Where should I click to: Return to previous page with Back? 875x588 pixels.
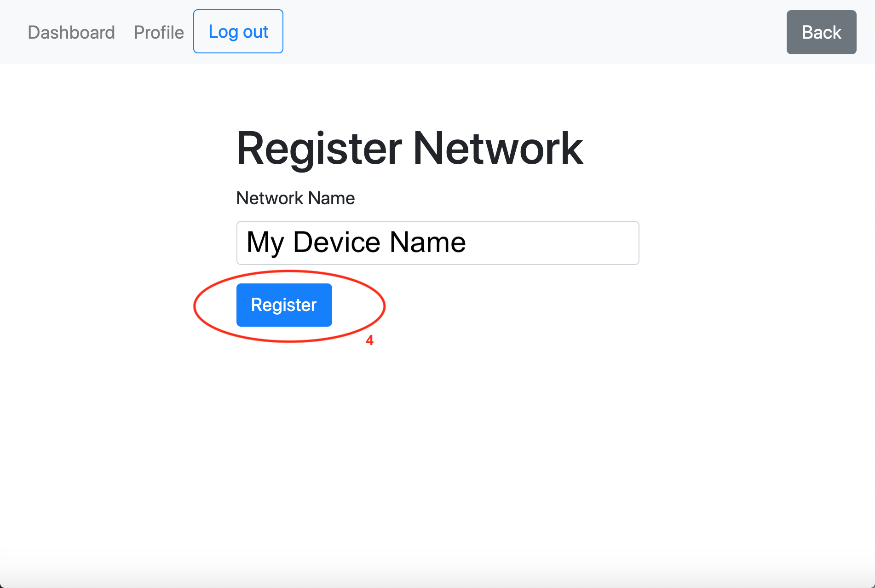821,32
